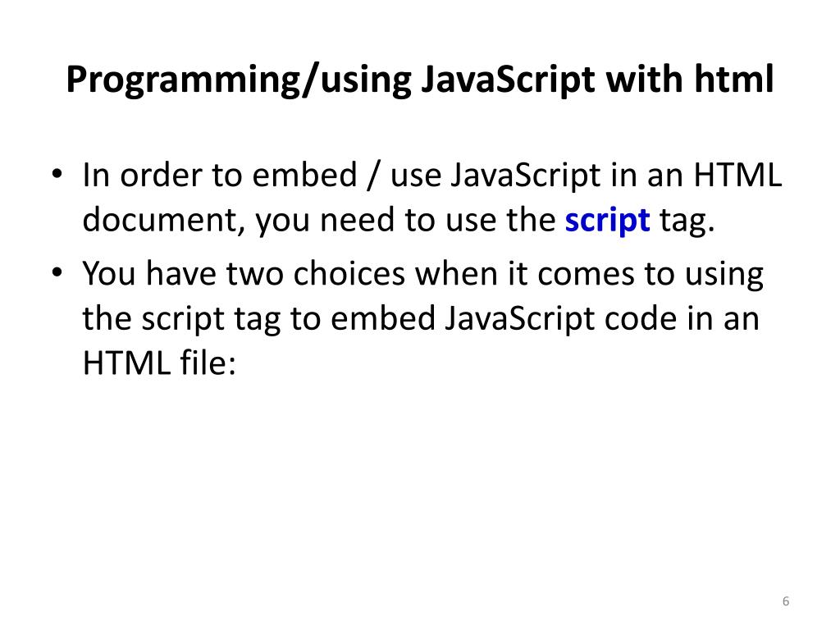Click the slide title "Programming/using JavaScript with html"
The width and height of the screenshot is (840, 630).
[419, 80]
